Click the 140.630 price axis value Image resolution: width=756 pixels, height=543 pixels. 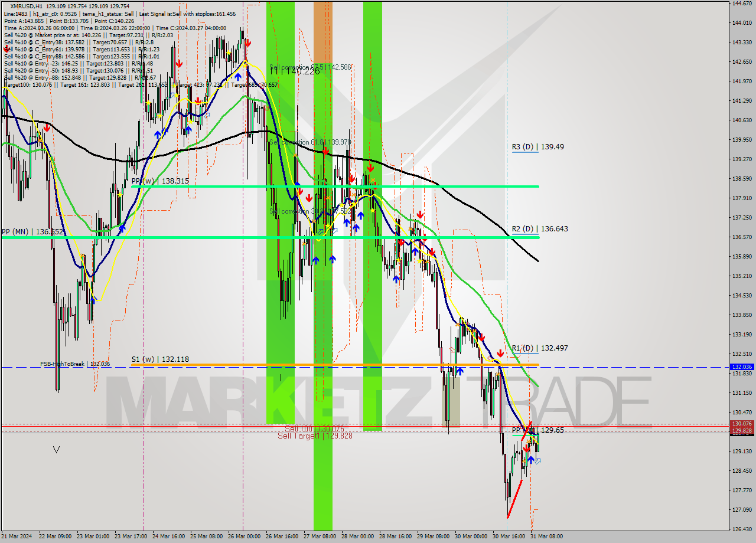point(742,120)
